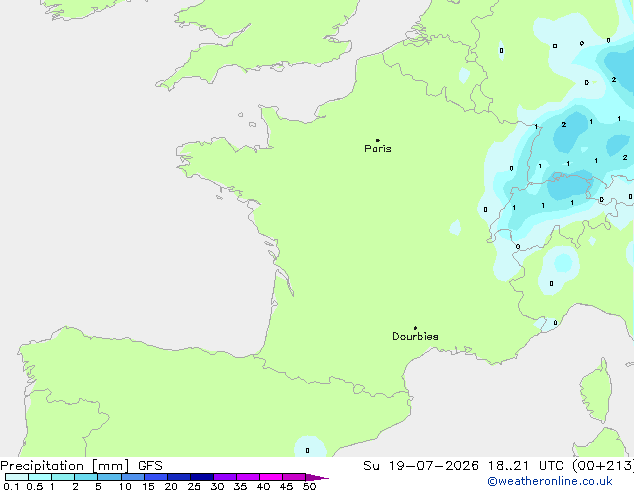Click the GFS model name label
Image resolution: width=634 pixels, height=490 pixels.
[150, 466]
